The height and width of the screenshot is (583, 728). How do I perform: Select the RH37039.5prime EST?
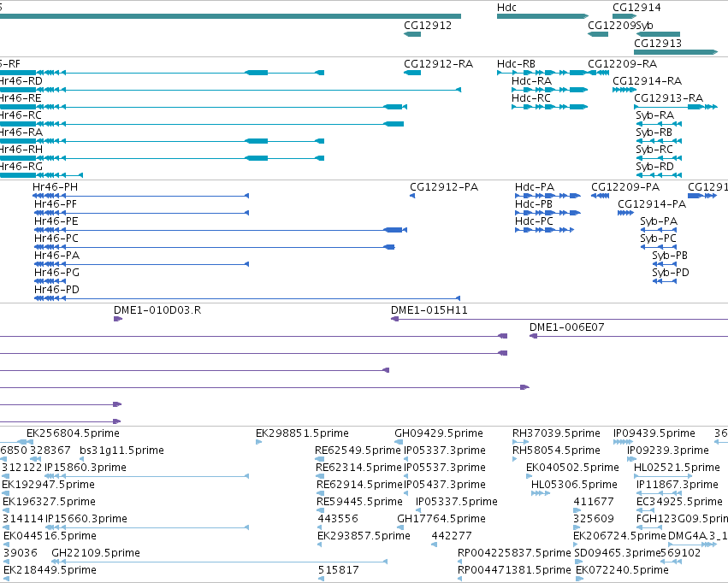(519, 442)
